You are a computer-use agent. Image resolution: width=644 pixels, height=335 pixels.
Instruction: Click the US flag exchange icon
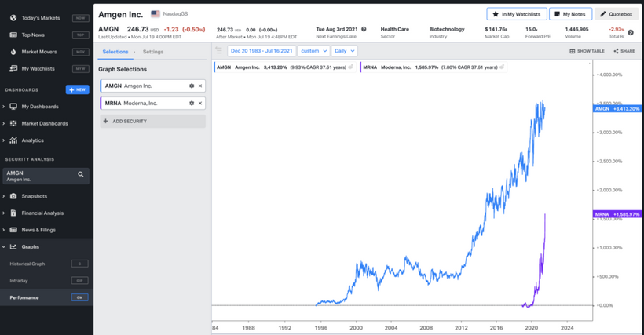coord(156,14)
